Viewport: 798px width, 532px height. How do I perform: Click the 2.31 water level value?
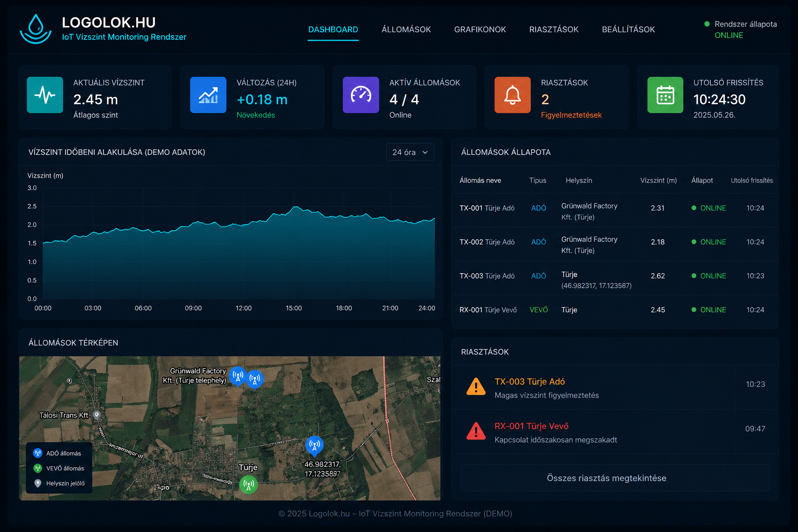[658, 208]
